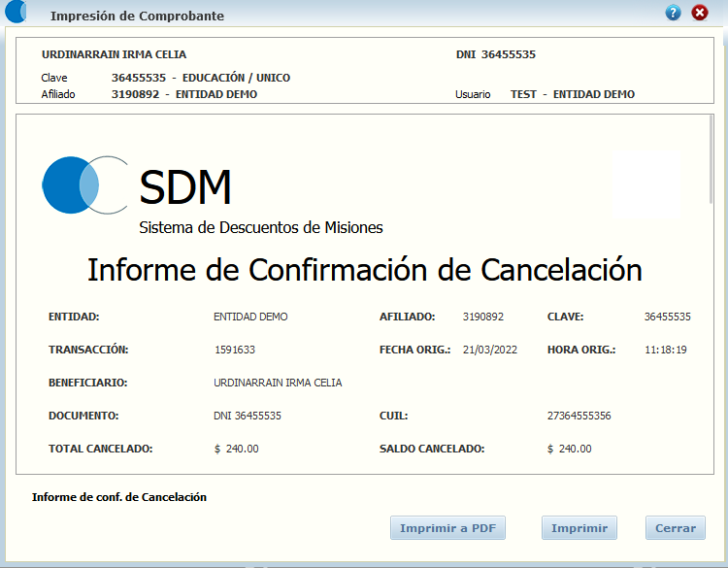The width and height of the screenshot is (728, 568).
Task: Click header DNI 36455535
Action: [495, 54]
